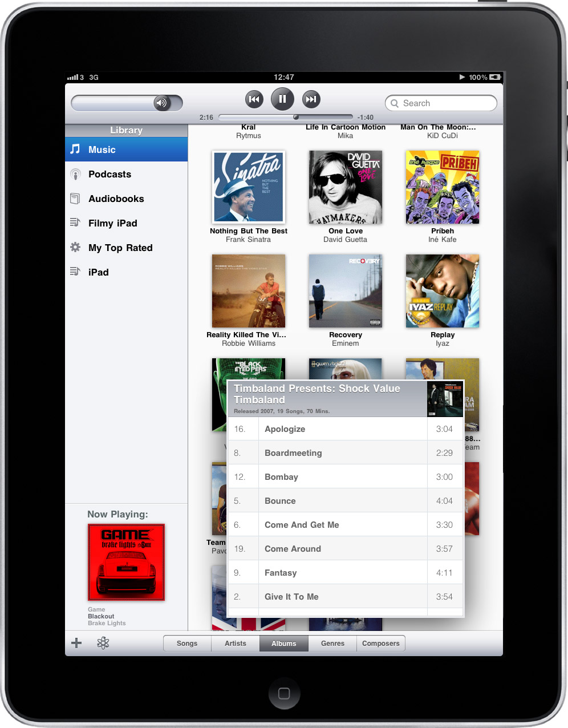Open the Recovery album by Eminem
Viewport: 568px width, 728px height.
pyautogui.click(x=346, y=292)
